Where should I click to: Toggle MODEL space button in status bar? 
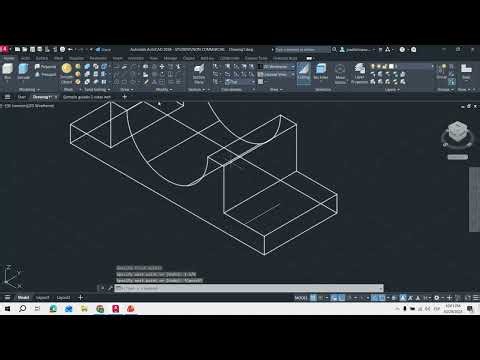[x=301, y=297]
